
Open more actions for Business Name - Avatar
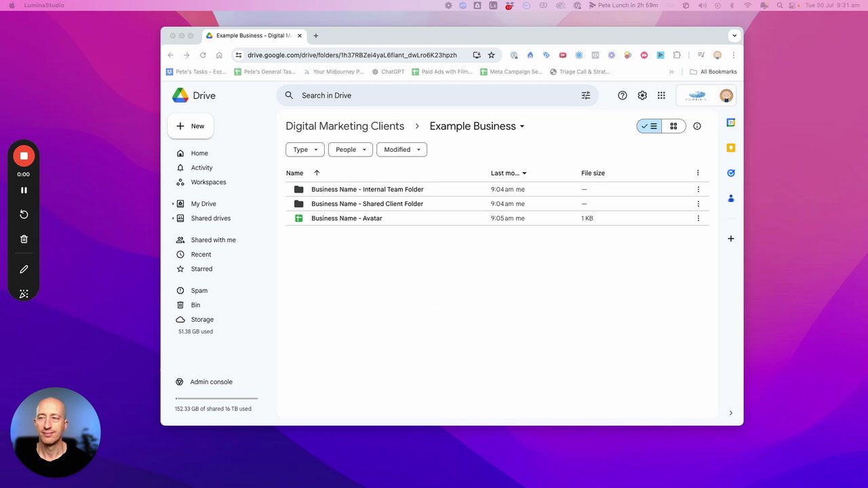(698, 218)
